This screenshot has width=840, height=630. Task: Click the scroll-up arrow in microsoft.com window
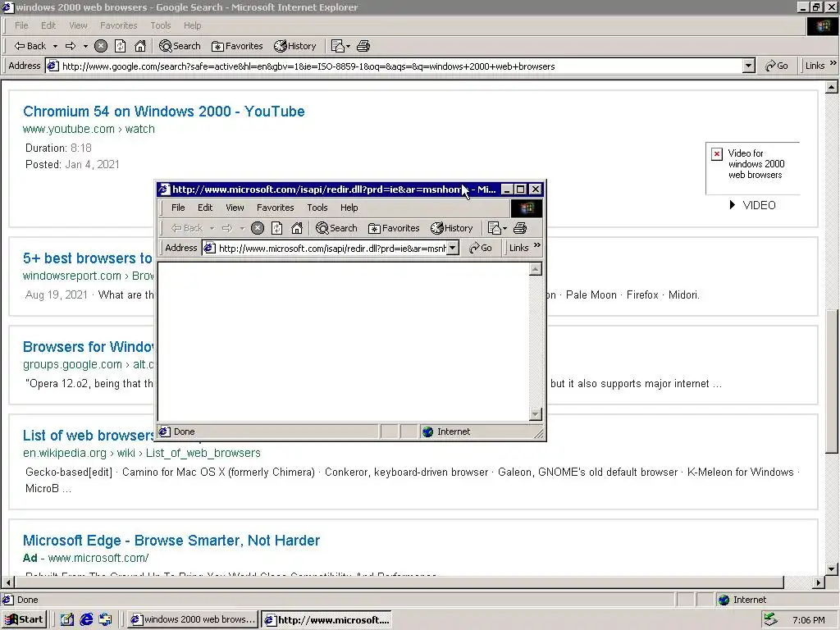point(535,269)
